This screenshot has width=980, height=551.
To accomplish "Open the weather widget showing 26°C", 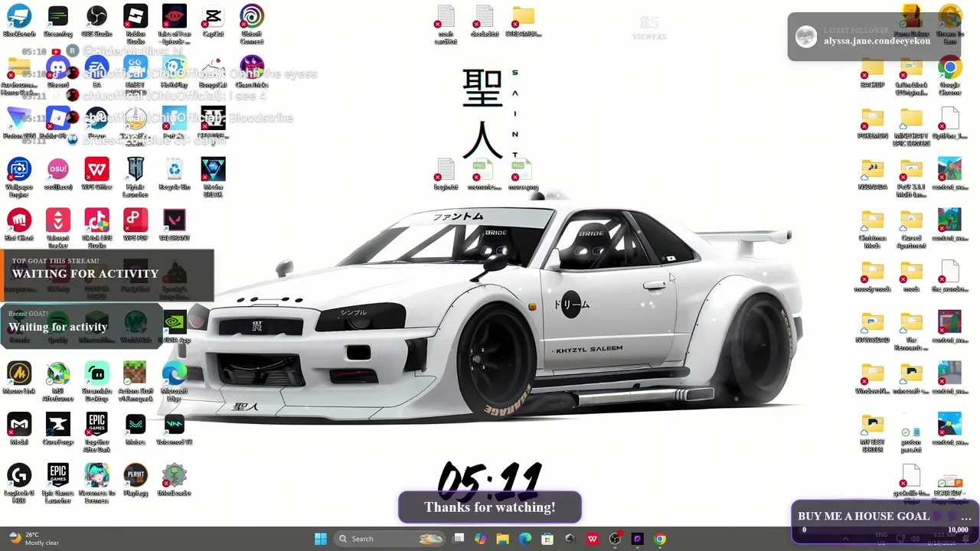I will (x=34, y=539).
